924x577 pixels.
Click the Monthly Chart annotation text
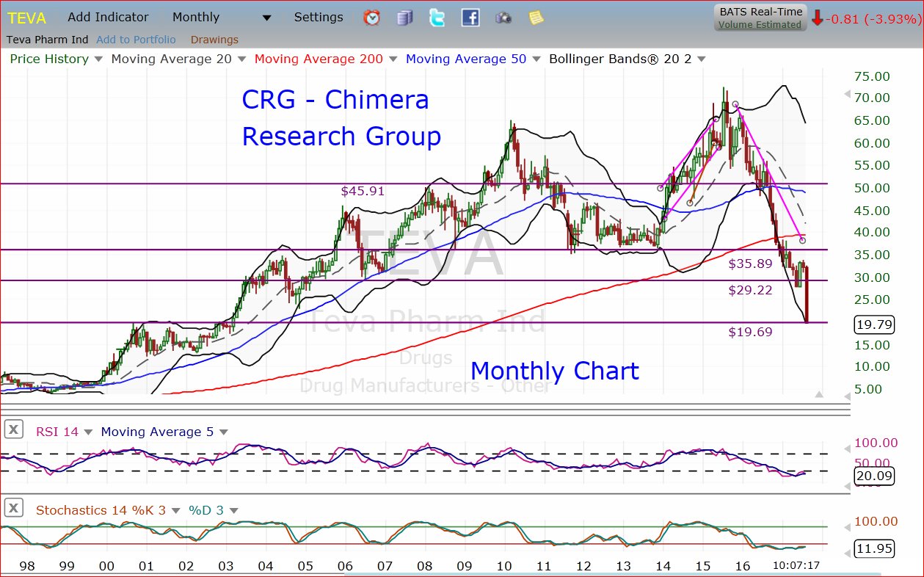coord(555,371)
